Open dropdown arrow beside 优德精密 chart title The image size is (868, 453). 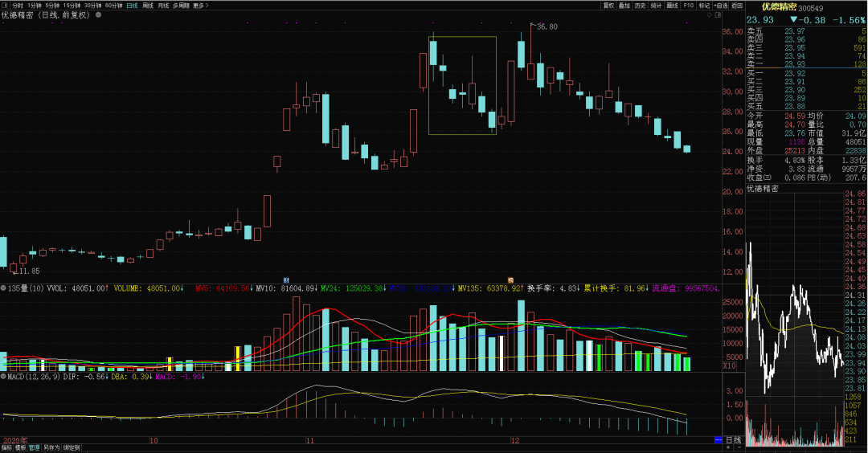pos(99,15)
